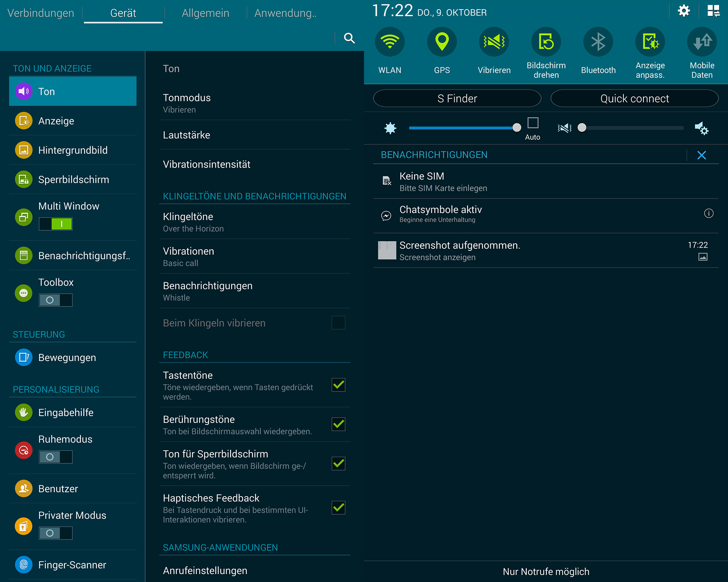Switch to the Verbindungen tab
Viewport: 728px width, 582px height.
pos(41,13)
